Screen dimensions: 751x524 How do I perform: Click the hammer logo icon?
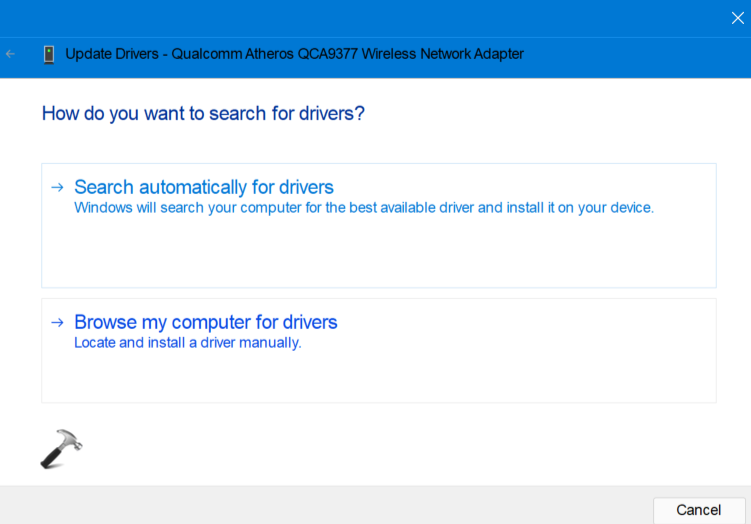pyautogui.click(x=61, y=450)
